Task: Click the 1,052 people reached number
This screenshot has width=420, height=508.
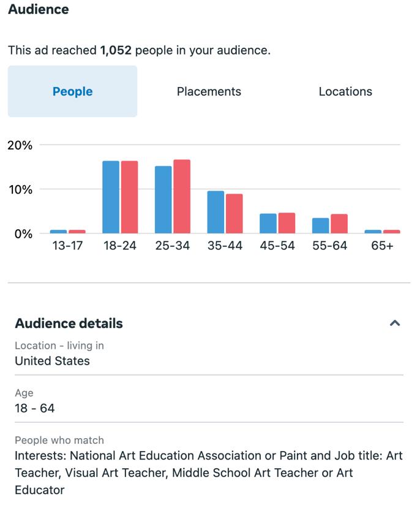Action: (116, 50)
